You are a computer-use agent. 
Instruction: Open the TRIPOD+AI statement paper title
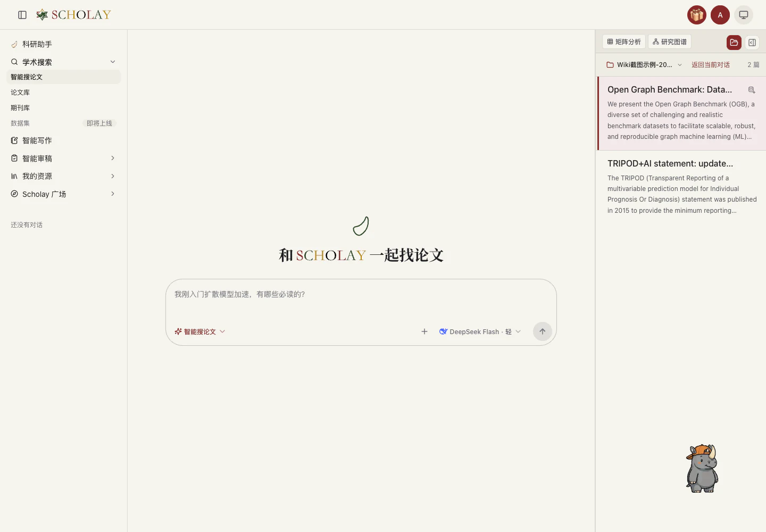(670, 163)
